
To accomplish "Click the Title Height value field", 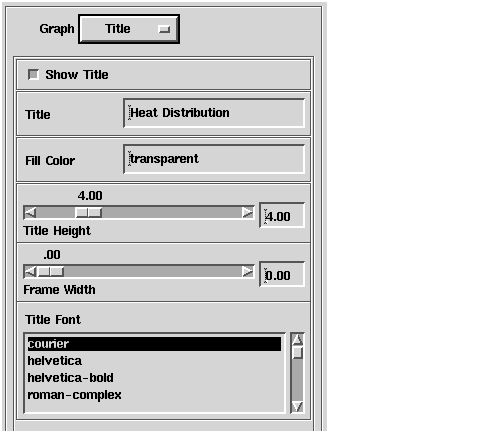I will pos(282,215).
